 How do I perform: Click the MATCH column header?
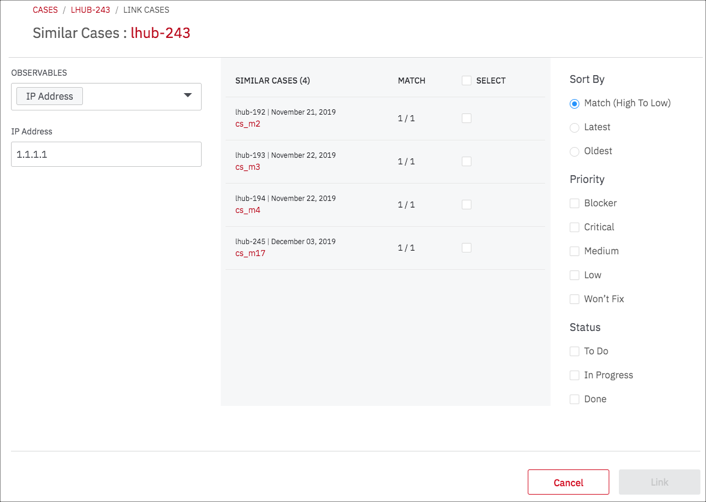pos(412,81)
